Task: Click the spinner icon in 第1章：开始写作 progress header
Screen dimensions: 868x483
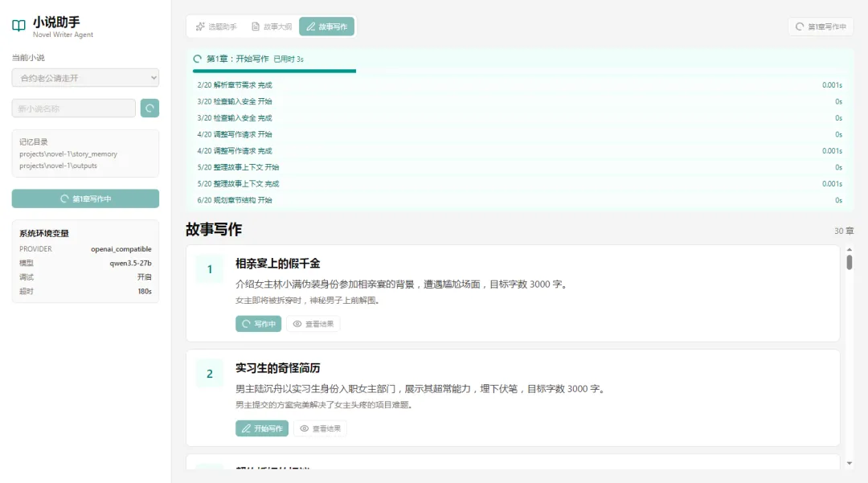Action: point(197,59)
